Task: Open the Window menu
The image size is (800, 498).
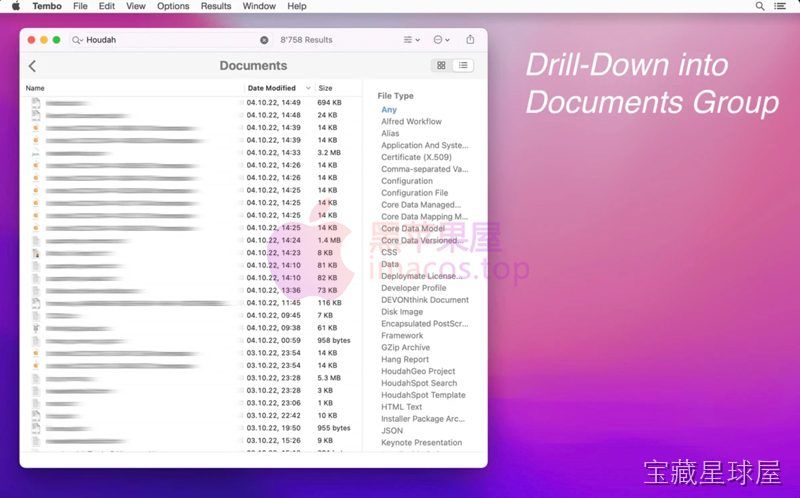Action: click(259, 6)
